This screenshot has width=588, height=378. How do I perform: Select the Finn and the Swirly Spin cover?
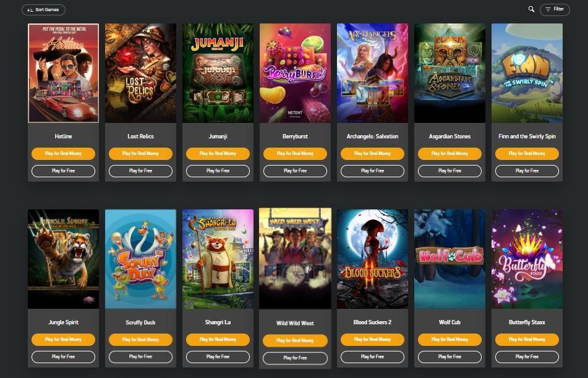[x=527, y=73]
